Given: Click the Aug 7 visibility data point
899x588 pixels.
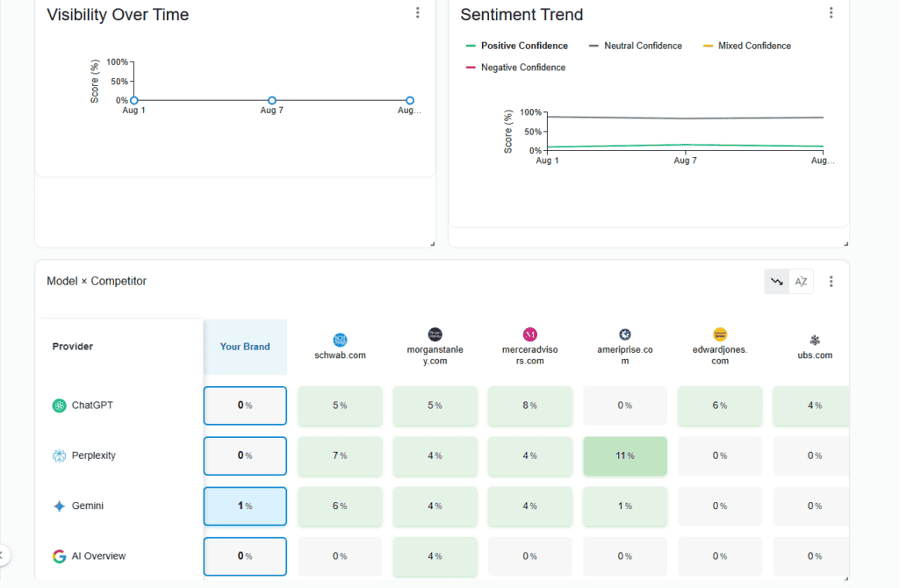Looking at the screenshot, I should [x=272, y=100].
